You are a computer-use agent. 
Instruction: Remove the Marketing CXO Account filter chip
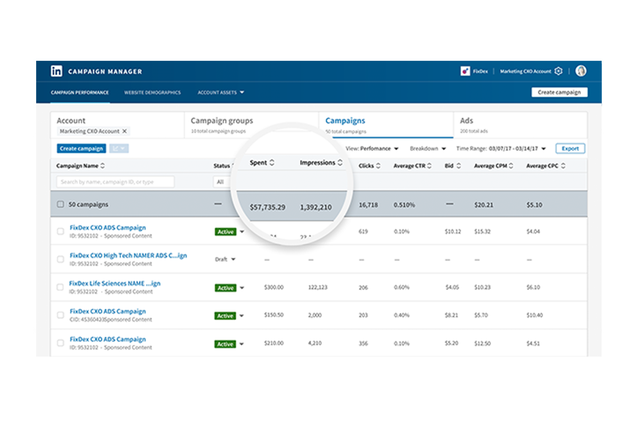(x=125, y=131)
